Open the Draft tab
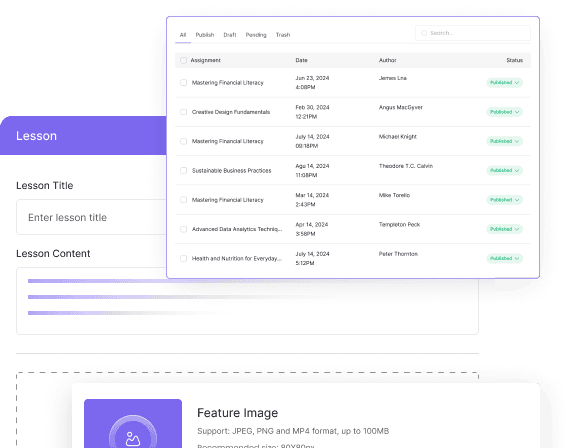Viewport: 564px width, 448px height. click(x=229, y=35)
